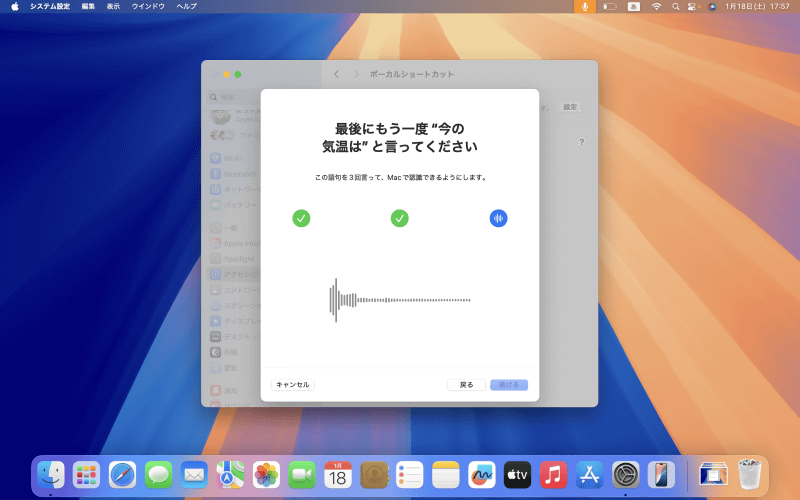Viewport: 800px width, 500px height.
Task: Select Wi-Fi in the settings sidebar
Action: point(234,158)
